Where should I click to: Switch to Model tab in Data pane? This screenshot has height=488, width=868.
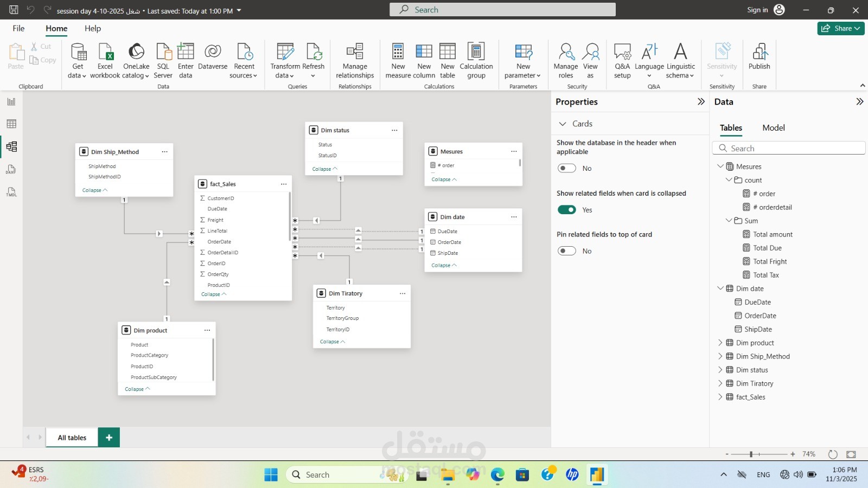pyautogui.click(x=773, y=127)
